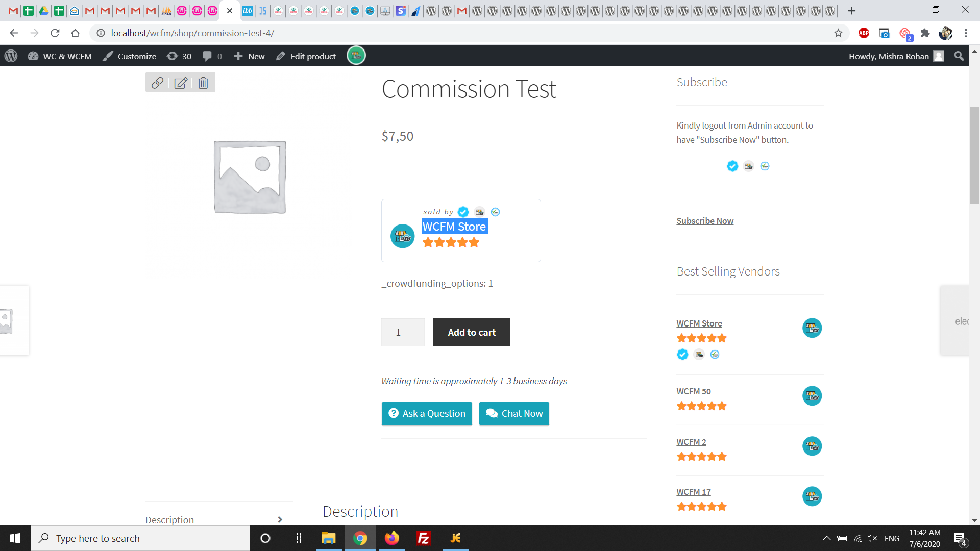Click the previous product panel on left edge
Image resolution: width=980 pixels, height=551 pixels.
14,320
